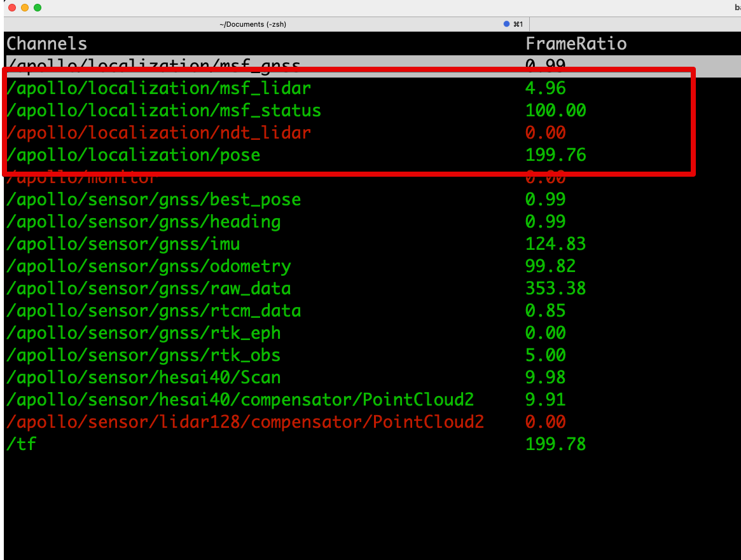Click the 0.85 frame ratio value
741x560 pixels.
tap(545, 311)
